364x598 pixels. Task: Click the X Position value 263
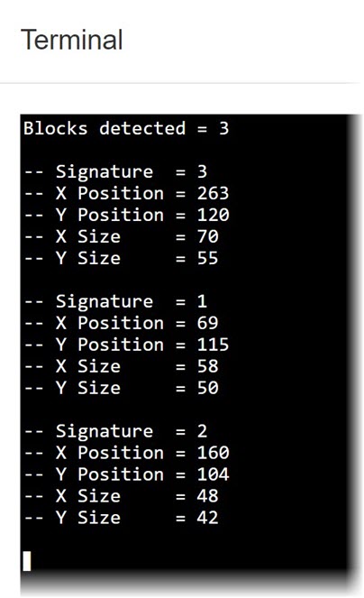tap(213, 193)
